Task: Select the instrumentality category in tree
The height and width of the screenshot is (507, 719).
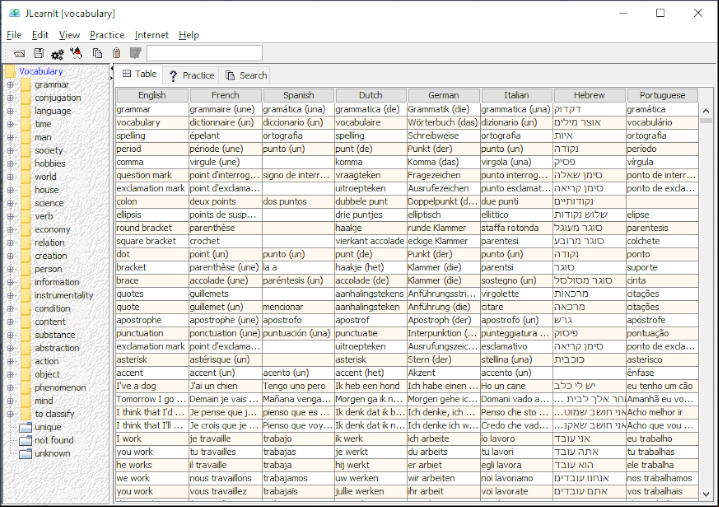Action: click(64, 296)
